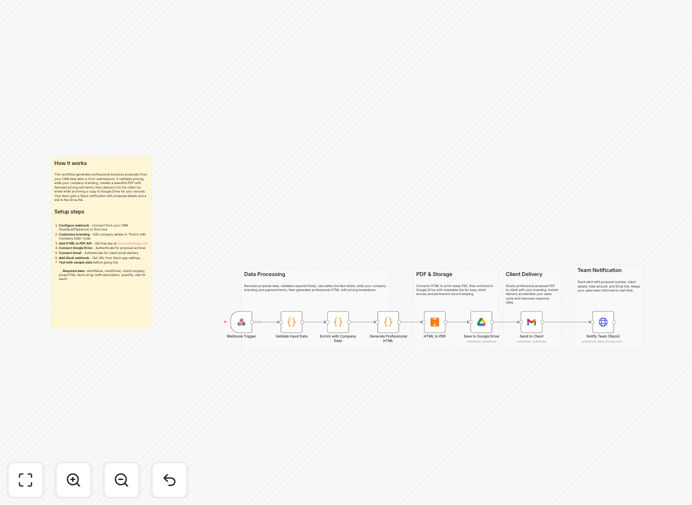
Task: Click the 'Add Slack webhook' setup step
Action: (74, 258)
